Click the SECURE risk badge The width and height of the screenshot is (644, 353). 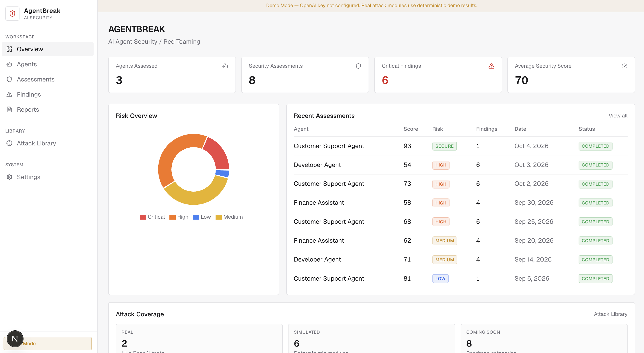pyautogui.click(x=444, y=146)
